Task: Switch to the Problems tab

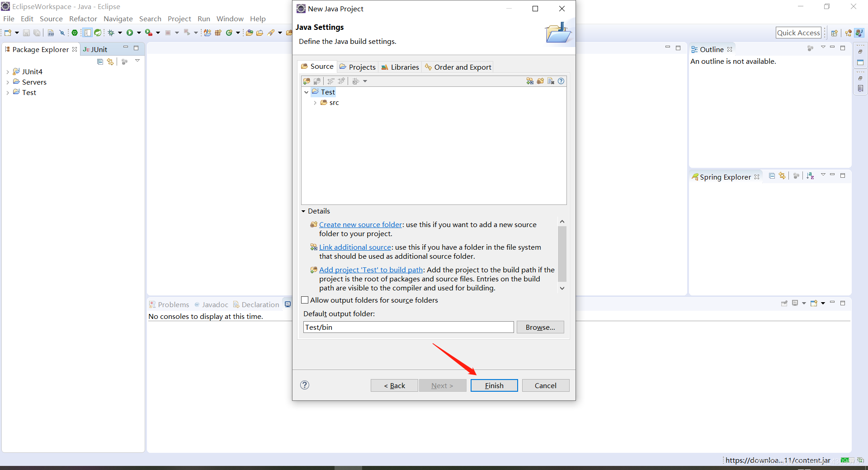Action: pos(169,304)
